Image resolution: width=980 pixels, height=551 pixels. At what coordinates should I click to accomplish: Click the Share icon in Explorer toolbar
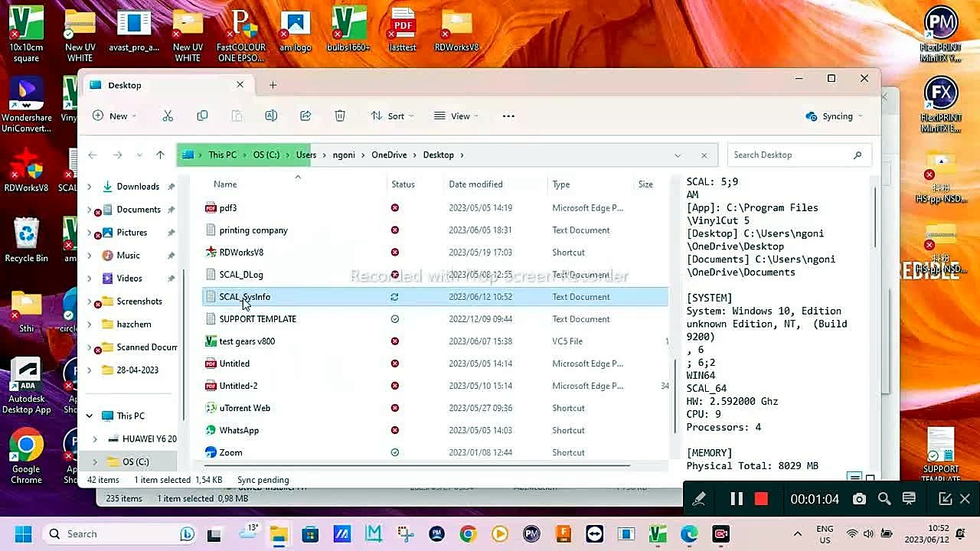point(305,116)
